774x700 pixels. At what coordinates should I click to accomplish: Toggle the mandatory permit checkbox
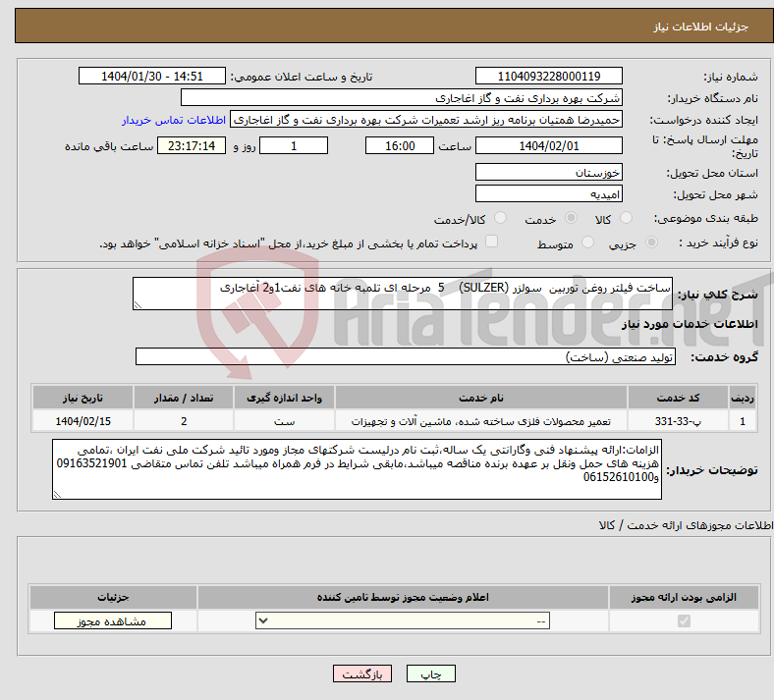coord(684,620)
